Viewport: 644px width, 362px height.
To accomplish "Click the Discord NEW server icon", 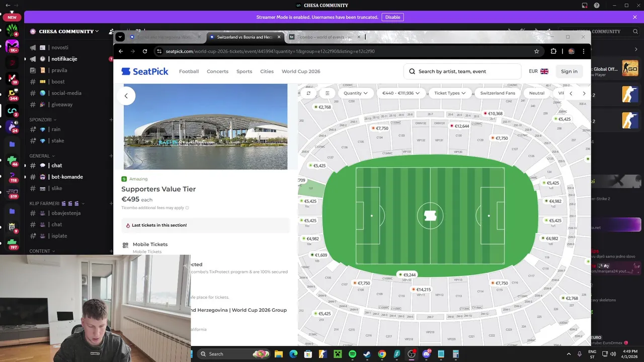I will coord(12,17).
